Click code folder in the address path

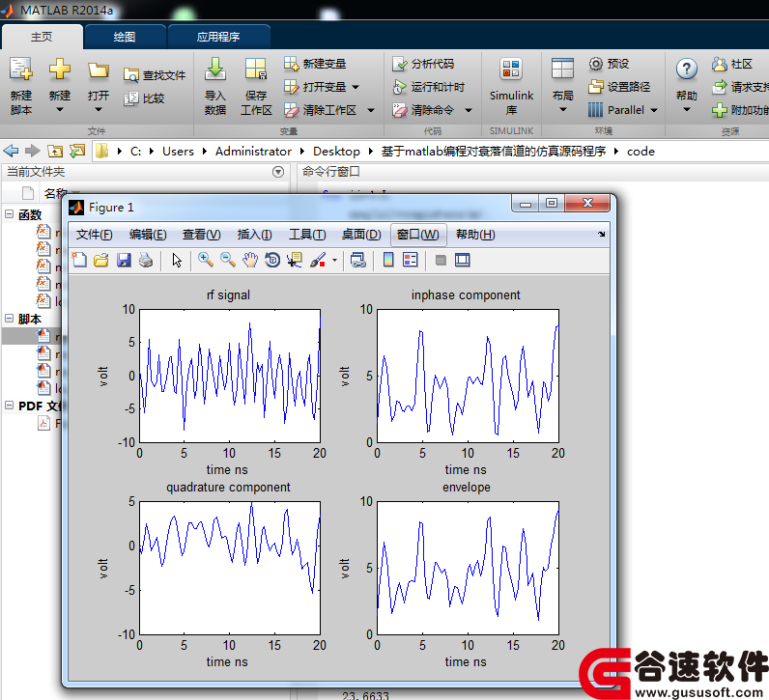641,151
